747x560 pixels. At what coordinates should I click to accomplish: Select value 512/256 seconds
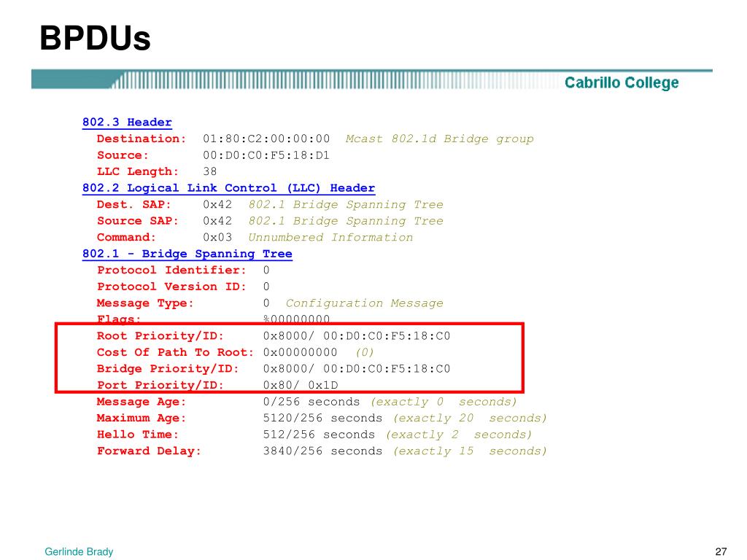pos(319,435)
